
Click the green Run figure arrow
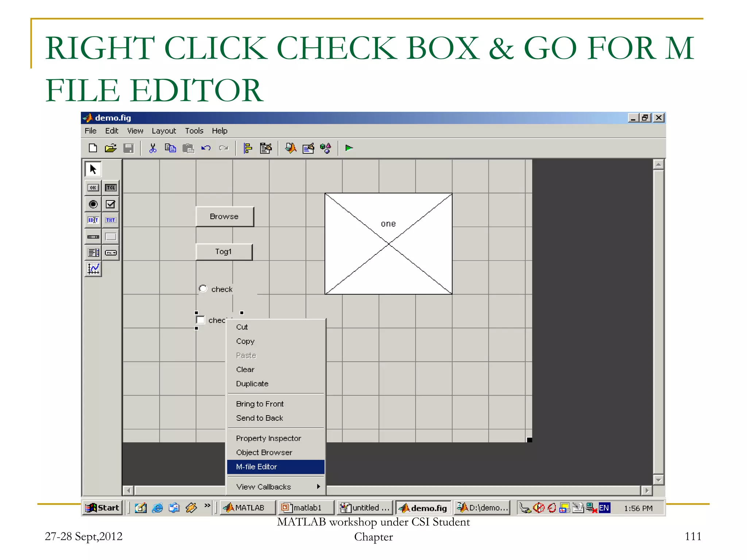point(349,148)
